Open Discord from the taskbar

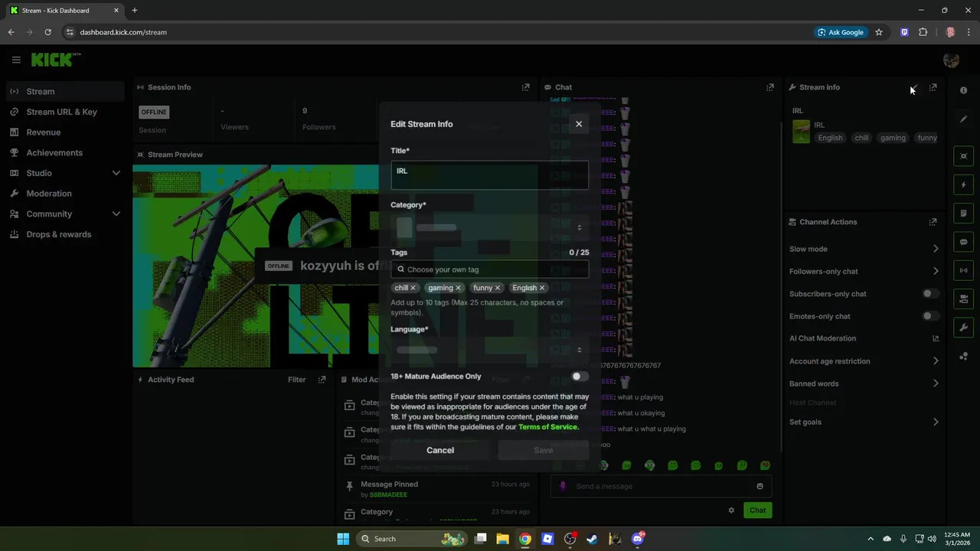(x=638, y=539)
